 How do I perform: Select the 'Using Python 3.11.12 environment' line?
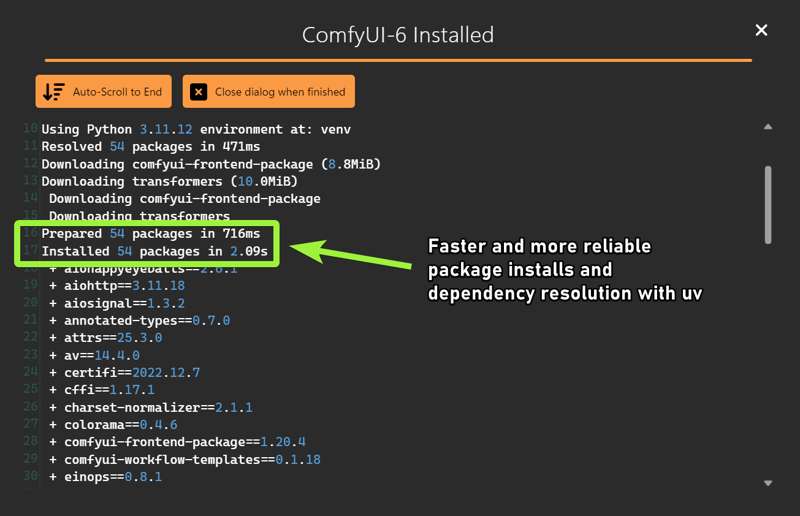(x=196, y=130)
